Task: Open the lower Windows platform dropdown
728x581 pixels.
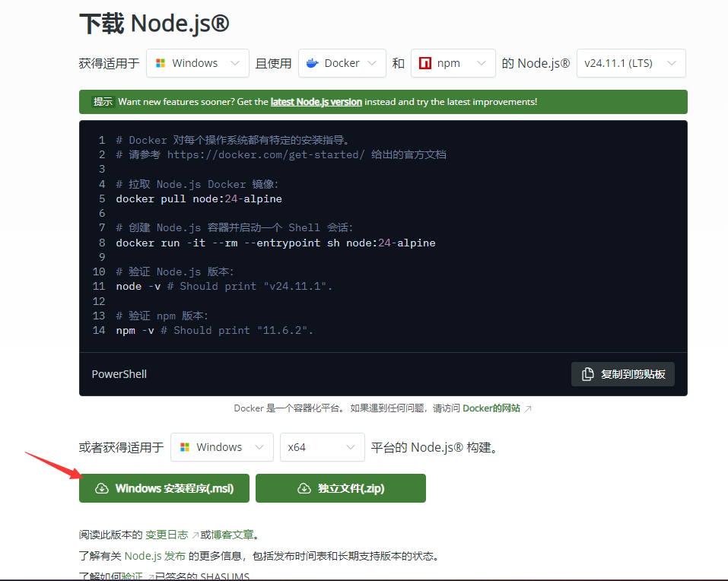Action: pyautogui.click(x=221, y=447)
